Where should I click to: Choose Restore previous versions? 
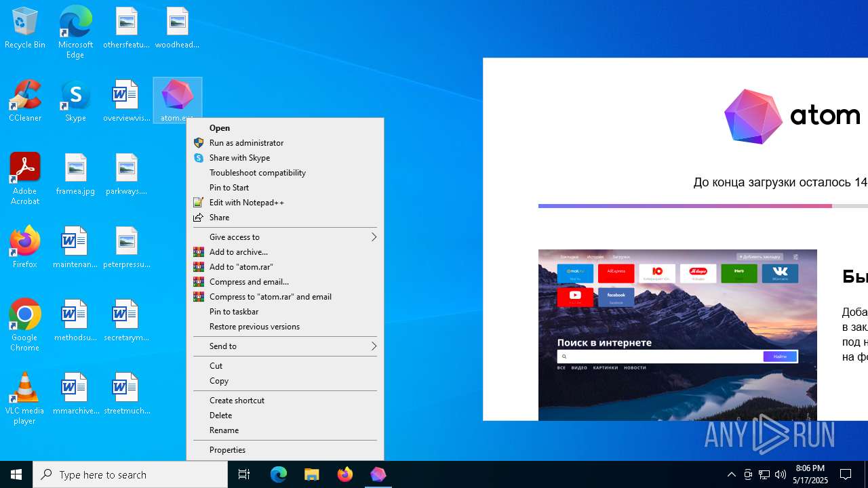tap(285, 327)
